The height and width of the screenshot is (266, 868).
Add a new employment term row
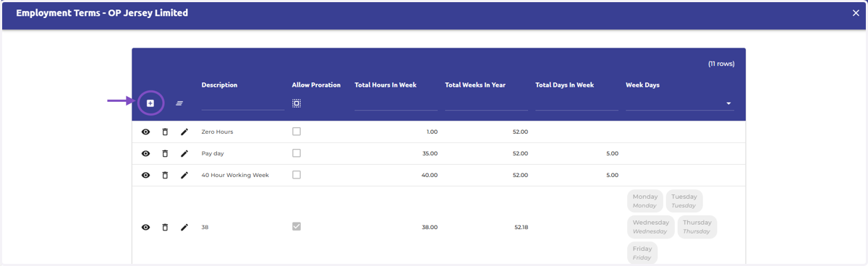tap(150, 103)
